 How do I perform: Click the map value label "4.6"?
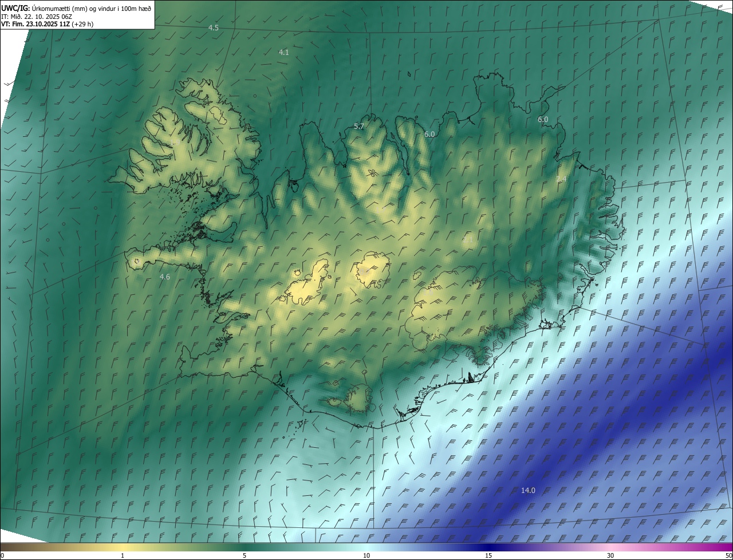click(165, 277)
